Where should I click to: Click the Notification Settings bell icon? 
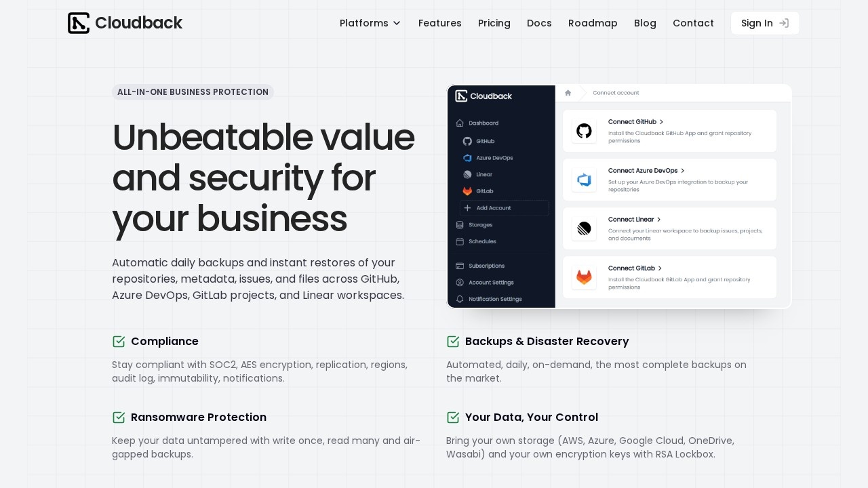pyautogui.click(x=460, y=299)
